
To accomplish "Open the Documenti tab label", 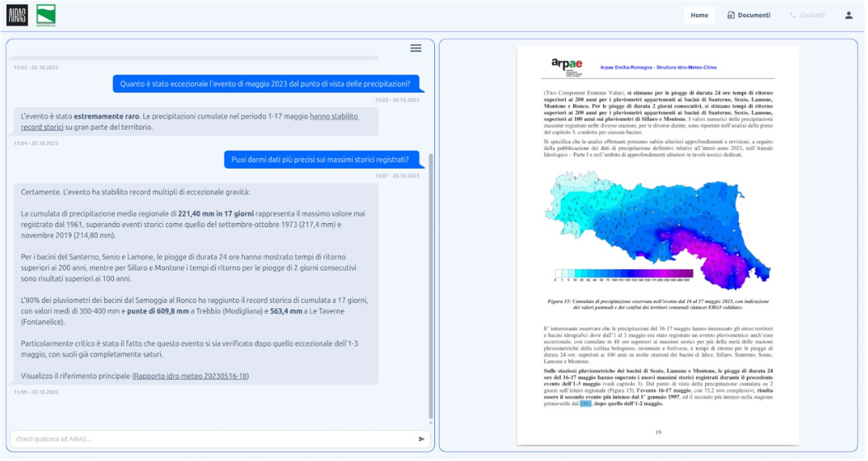I will (754, 15).
